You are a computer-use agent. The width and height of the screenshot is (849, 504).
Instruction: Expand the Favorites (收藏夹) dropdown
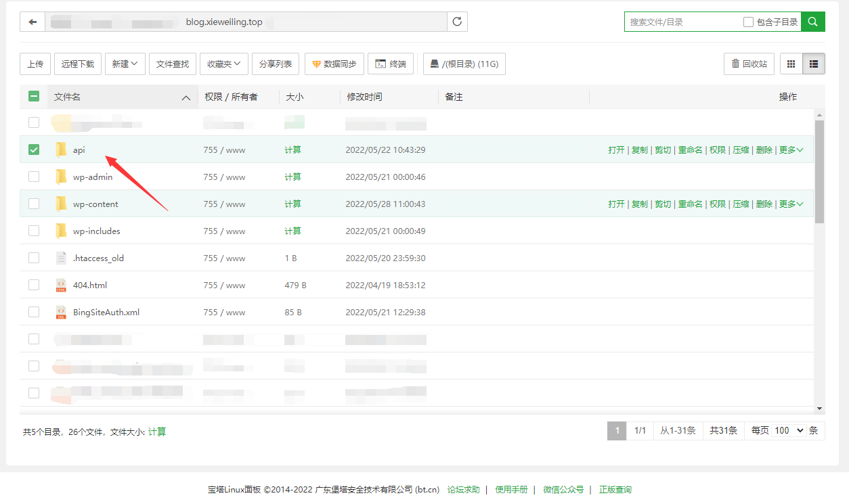click(224, 64)
